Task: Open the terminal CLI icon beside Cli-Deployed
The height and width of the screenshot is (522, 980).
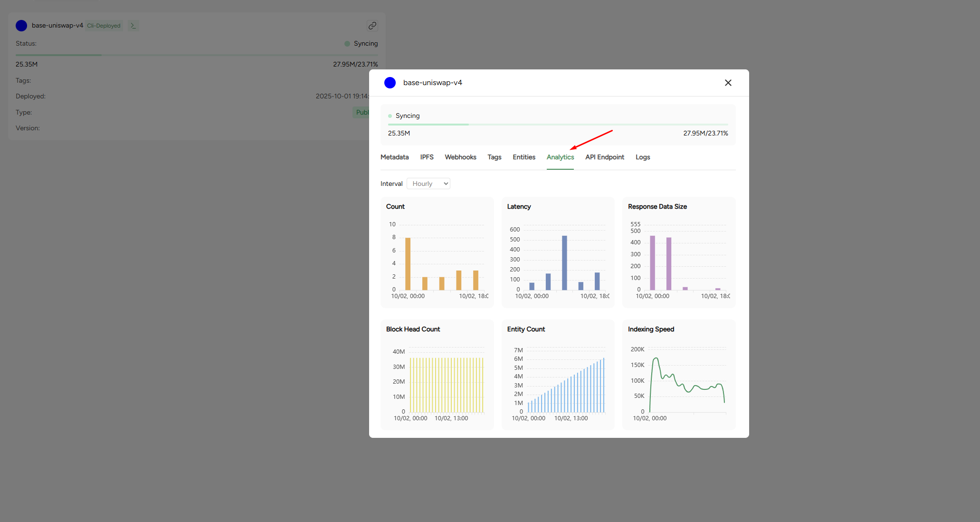Action: pos(133,26)
